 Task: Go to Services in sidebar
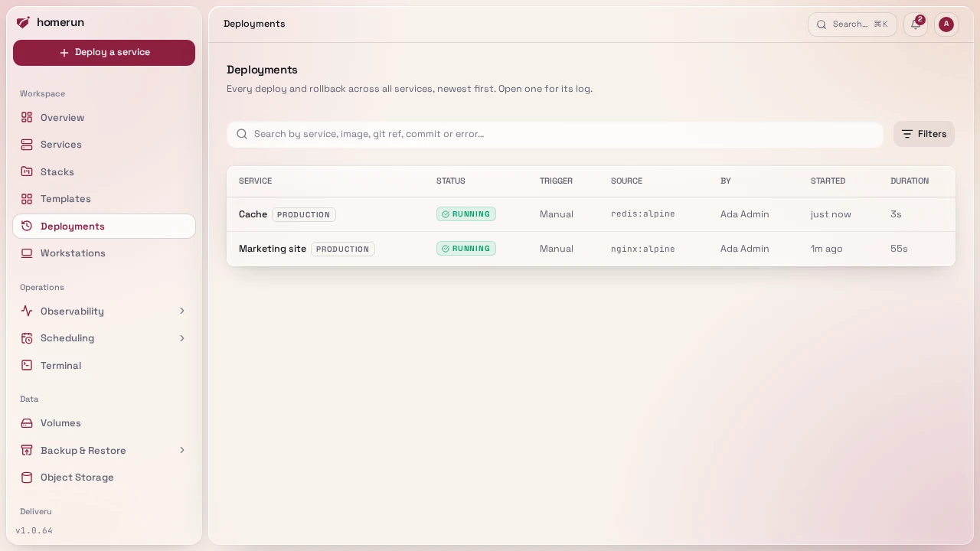tap(104, 145)
